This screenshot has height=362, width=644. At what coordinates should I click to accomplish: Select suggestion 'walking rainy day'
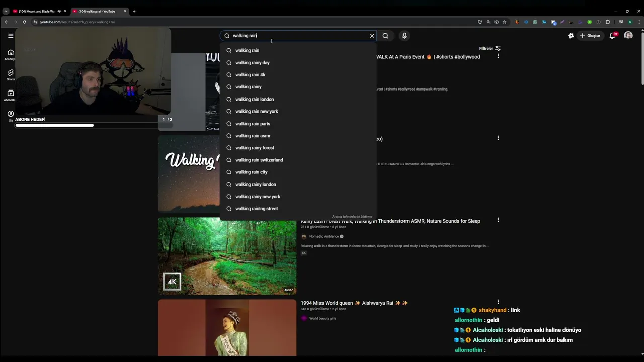(298, 63)
